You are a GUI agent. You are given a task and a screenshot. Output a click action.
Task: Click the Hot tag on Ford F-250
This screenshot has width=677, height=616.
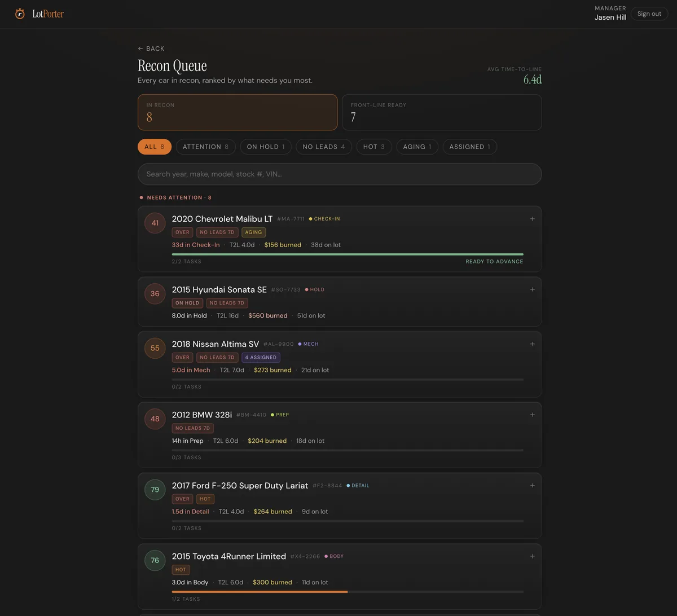click(205, 499)
